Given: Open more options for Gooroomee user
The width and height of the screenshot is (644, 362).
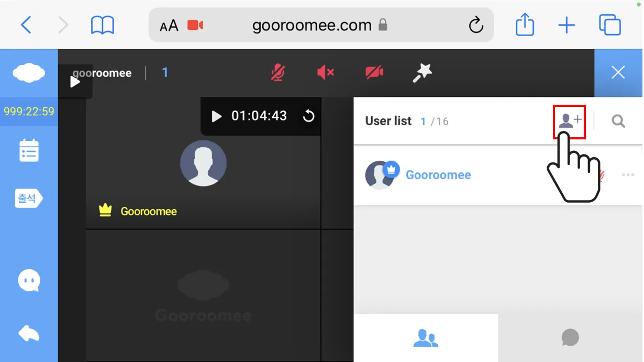Looking at the screenshot, I should tap(628, 175).
